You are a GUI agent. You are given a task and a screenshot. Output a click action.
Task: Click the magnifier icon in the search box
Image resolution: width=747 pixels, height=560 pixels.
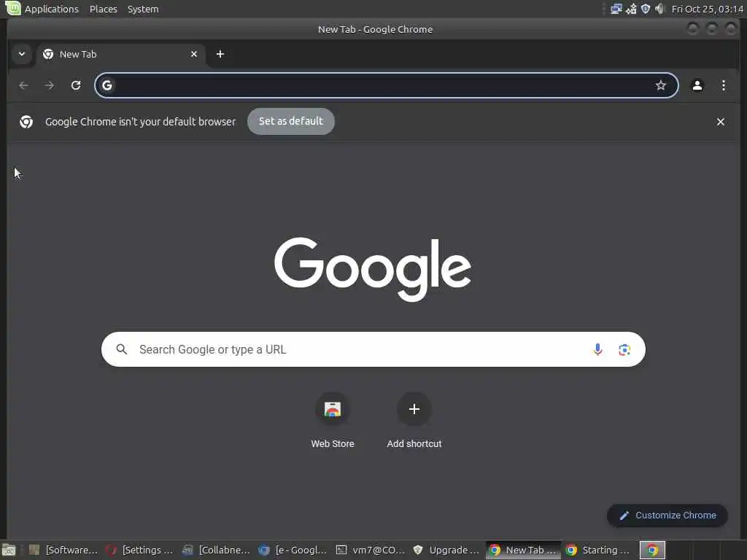point(122,349)
